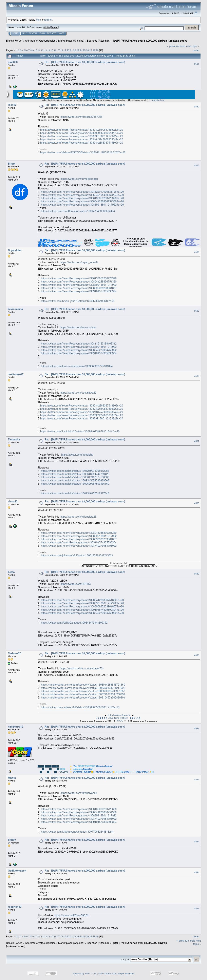
Task: Open the HOME menu tab
Action: (x=15, y=34)
